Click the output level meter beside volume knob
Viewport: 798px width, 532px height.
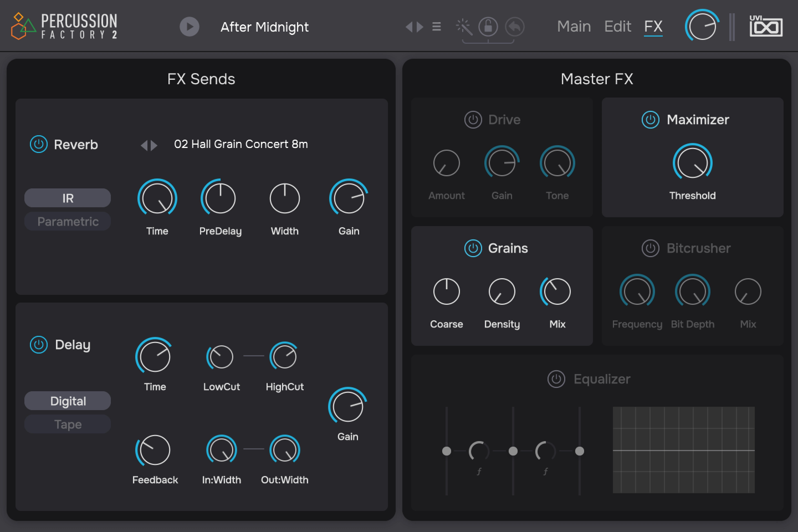[x=732, y=27]
